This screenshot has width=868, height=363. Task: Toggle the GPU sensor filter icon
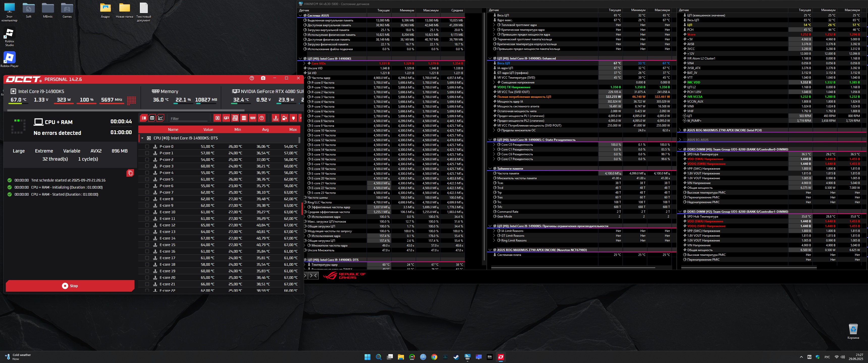tap(226, 118)
